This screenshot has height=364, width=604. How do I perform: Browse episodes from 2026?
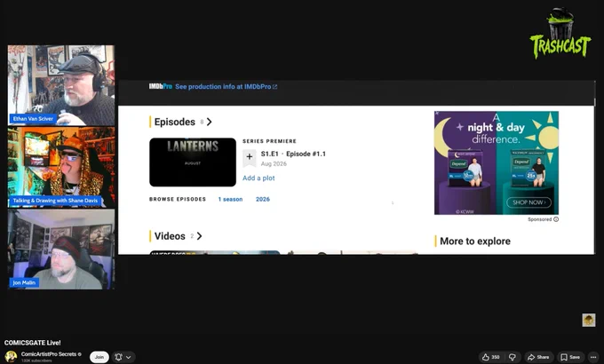point(263,199)
